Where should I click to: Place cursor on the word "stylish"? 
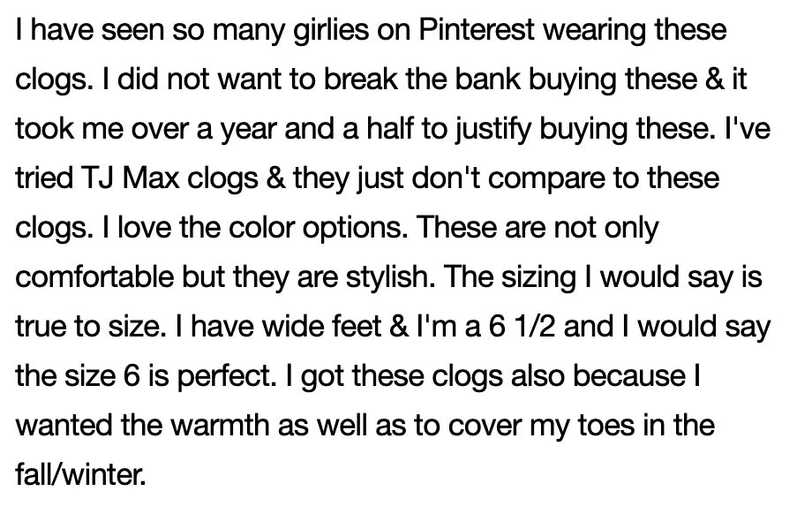(x=385, y=278)
